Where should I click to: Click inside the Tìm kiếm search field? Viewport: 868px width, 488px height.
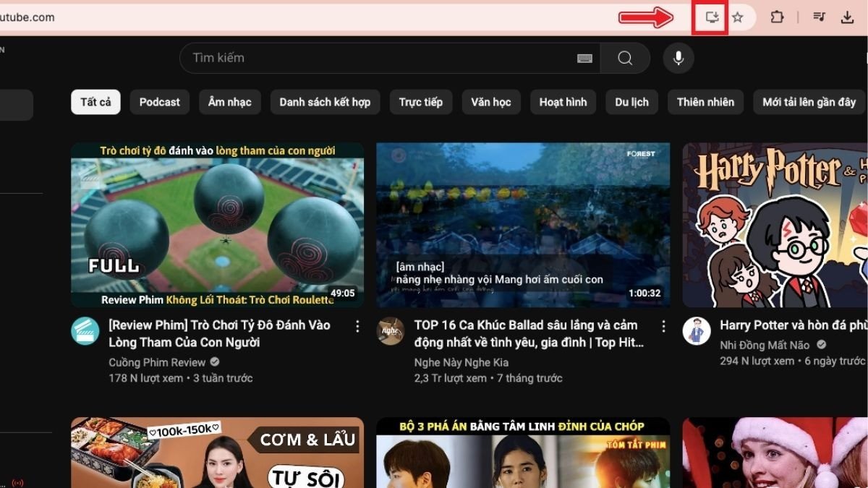tap(325, 59)
